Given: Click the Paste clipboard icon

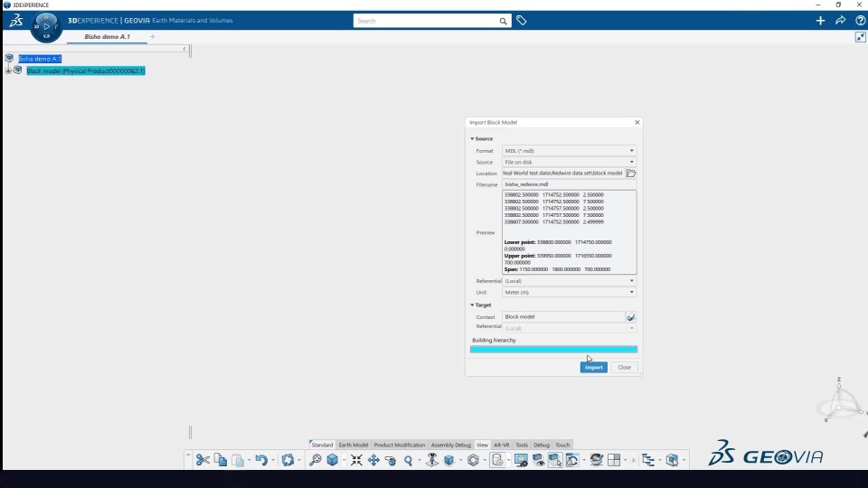Looking at the screenshot, I should (238, 460).
